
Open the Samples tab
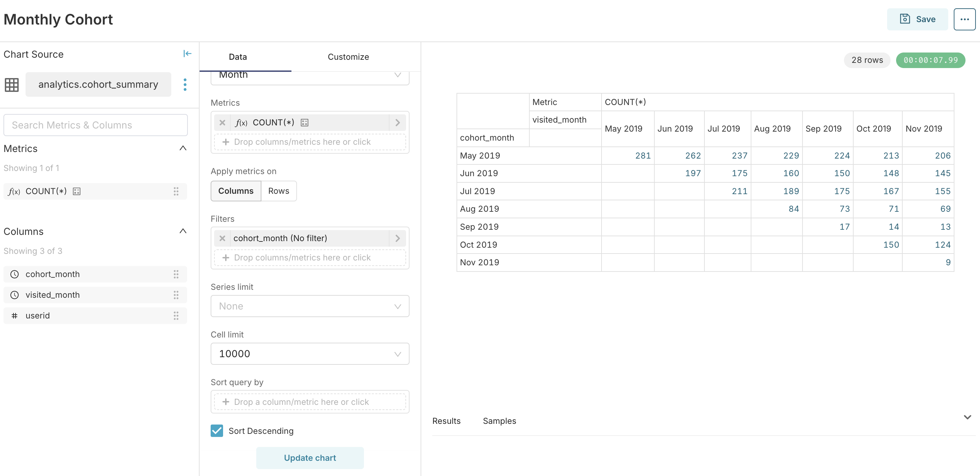(x=499, y=421)
